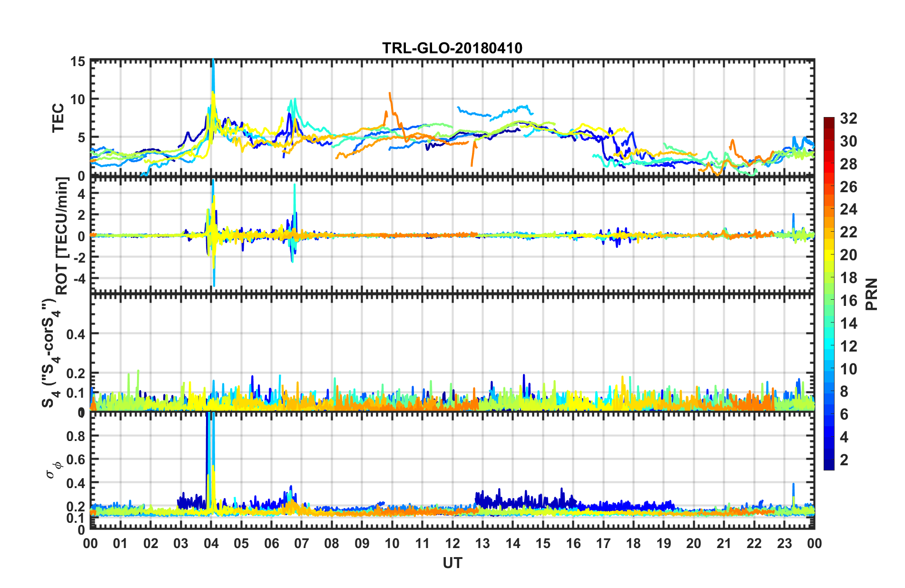The image size is (905, 588).
Task: Click sigma-phi panel y-tick label 0.8
Action: coord(76,436)
